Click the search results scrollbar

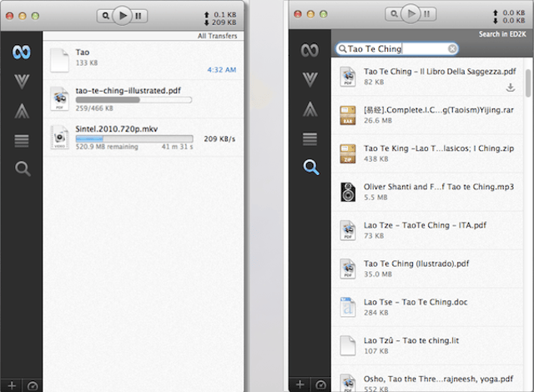click(528, 83)
